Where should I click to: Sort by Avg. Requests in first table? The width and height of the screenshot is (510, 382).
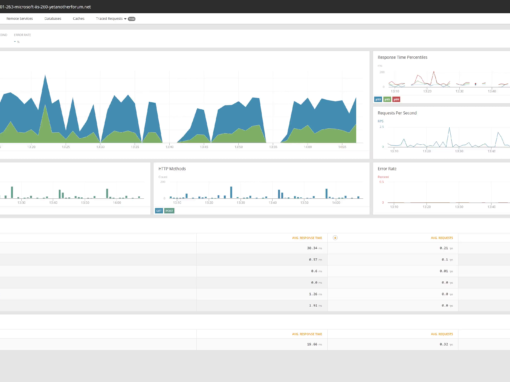pos(442,238)
